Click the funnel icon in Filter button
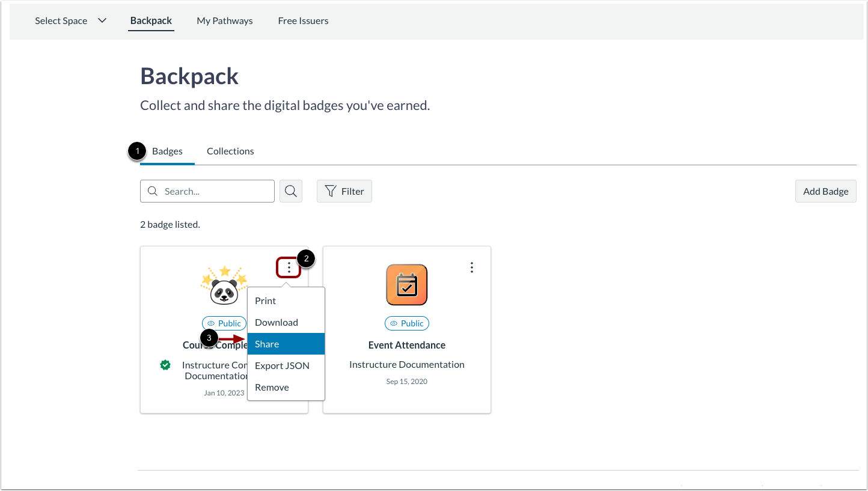Viewport: 868px width, 491px height. point(331,191)
